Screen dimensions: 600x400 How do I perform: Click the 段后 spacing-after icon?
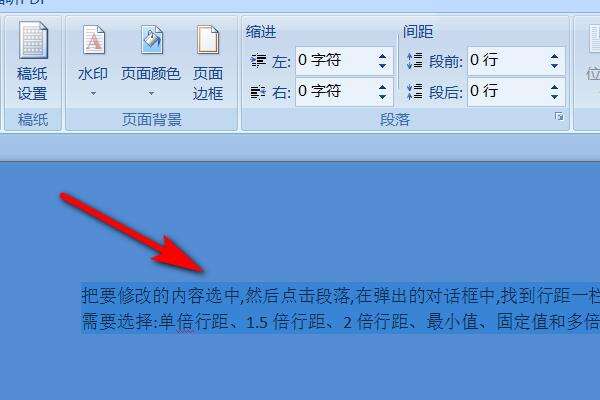[x=414, y=92]
